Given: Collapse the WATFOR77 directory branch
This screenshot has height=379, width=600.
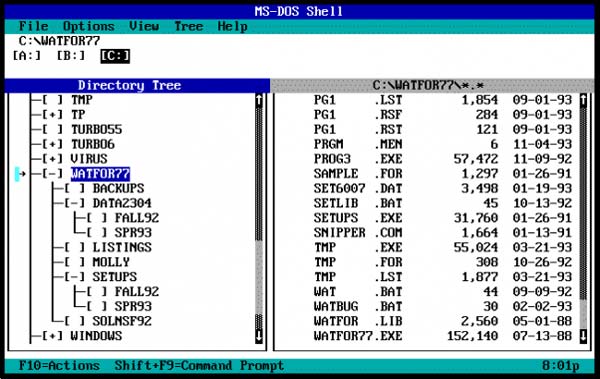Looking at the screenshot, I should pos(52,174).
